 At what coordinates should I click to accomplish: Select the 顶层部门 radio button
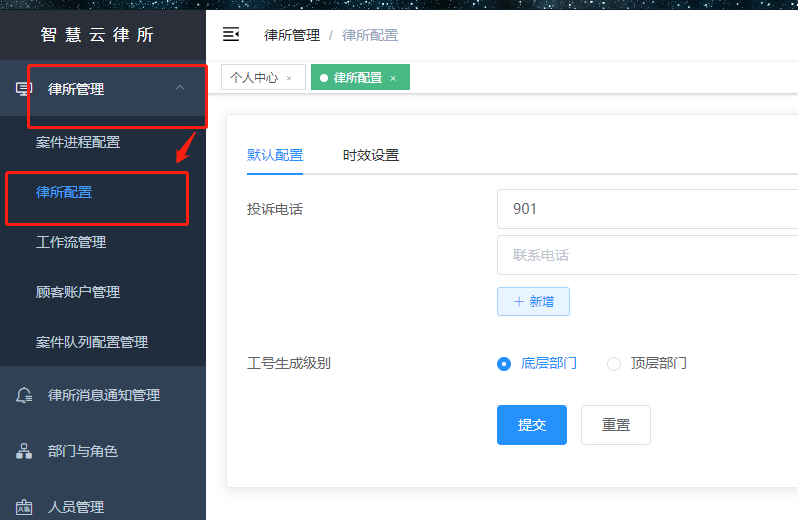click(614, 364)
